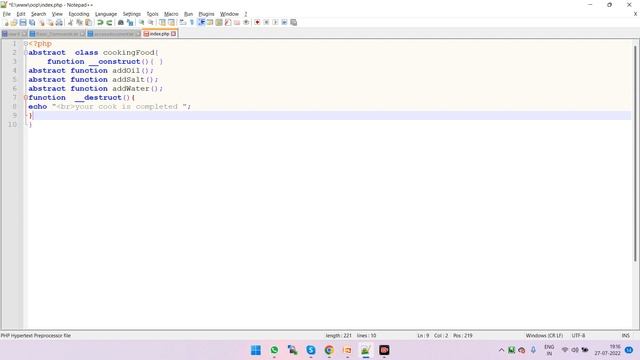Show hidden system tray icons chevron
The height and width of the screenshot is (360, 640).
501,350
